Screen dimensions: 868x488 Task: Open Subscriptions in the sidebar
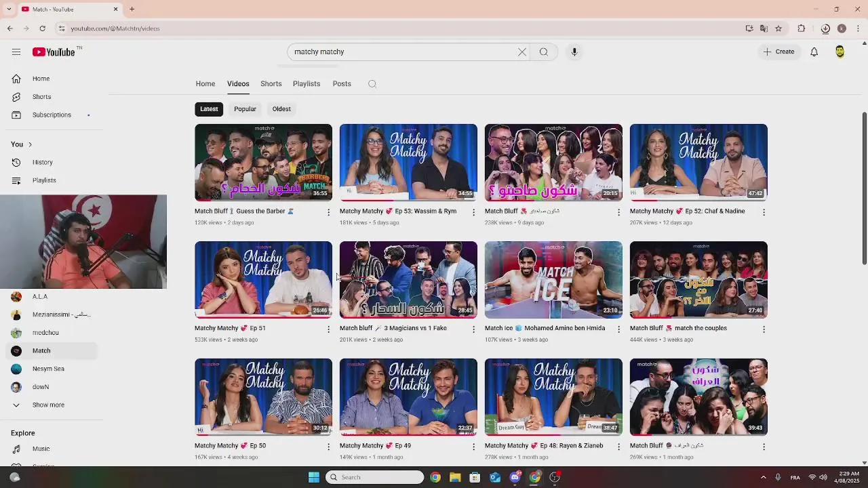pyautogui.click(x=52, y=115)
